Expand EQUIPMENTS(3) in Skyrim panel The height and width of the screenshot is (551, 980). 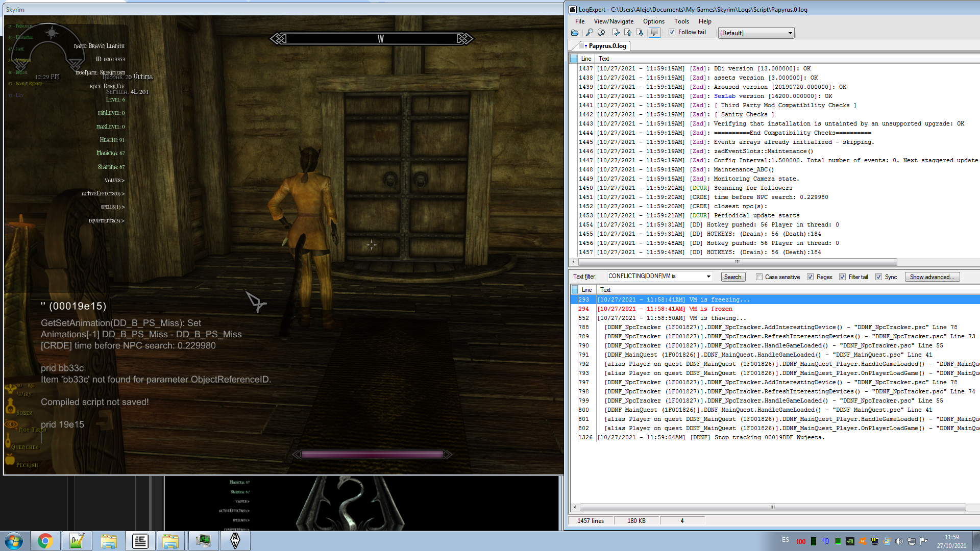coord(107,221)
